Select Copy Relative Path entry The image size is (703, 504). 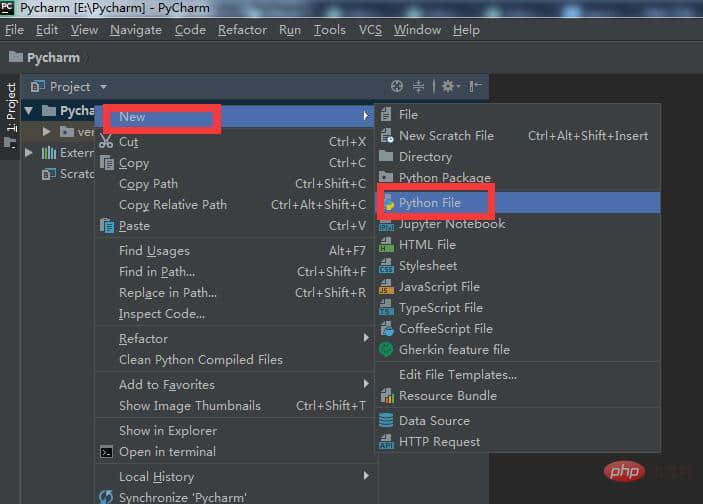pyautogui.click(x=236, y=205)
